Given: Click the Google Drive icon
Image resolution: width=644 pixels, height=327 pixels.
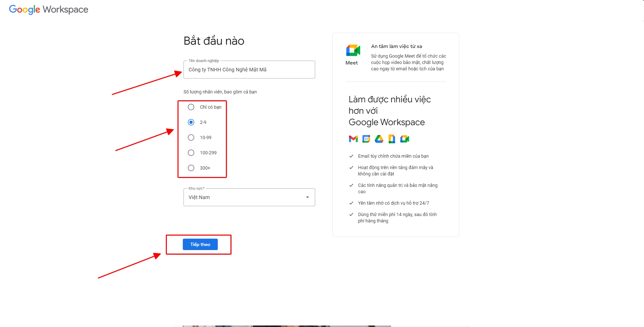Looking at the screenshot, I should pyautogui.click(x=379, y=139).
